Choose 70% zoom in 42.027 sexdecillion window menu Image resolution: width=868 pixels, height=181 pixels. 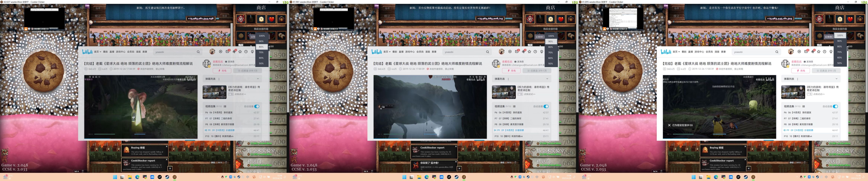pyautogui.click(x=262, y=52)
